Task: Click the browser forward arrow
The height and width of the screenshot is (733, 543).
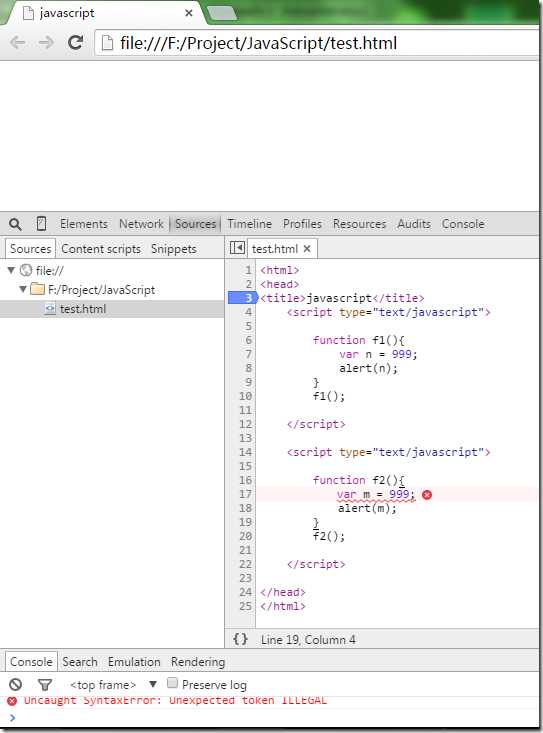Action: tap(46, 43)
